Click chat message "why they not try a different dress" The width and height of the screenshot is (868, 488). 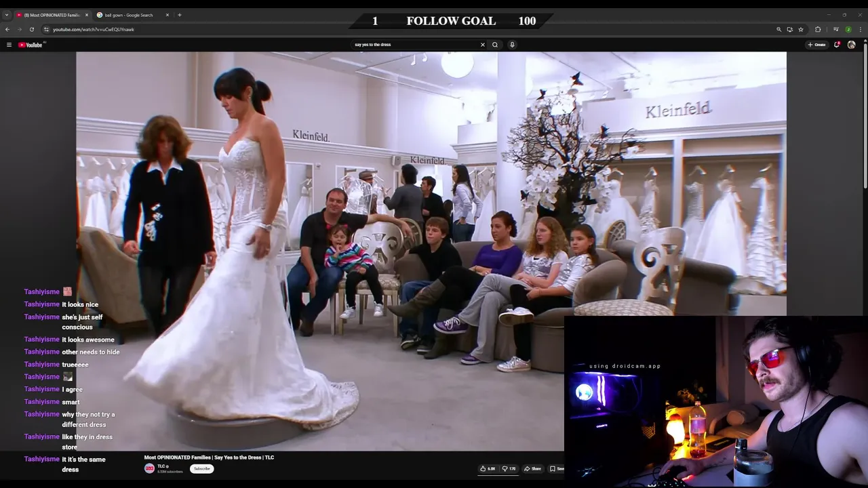click(88, 420)
